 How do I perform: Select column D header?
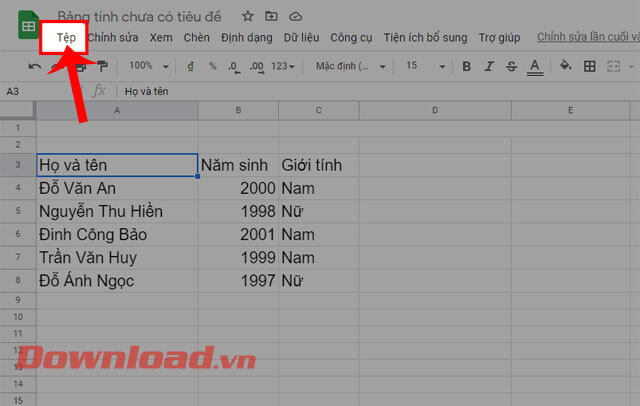435,110
